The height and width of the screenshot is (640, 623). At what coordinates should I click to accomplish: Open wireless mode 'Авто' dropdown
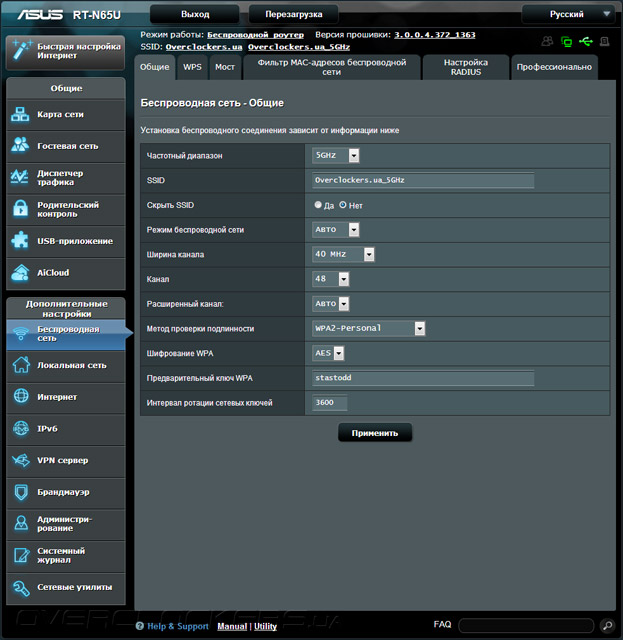[x=336, y=229]
